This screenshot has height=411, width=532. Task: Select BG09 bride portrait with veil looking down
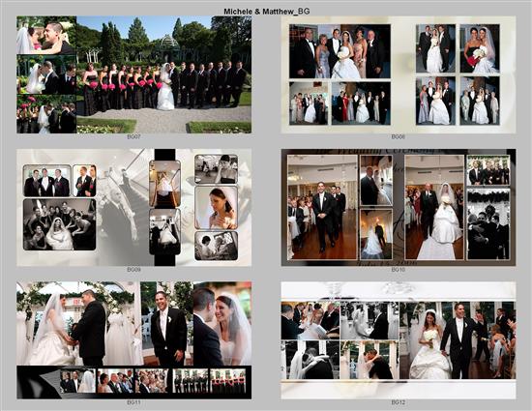[x=216, y=208]
